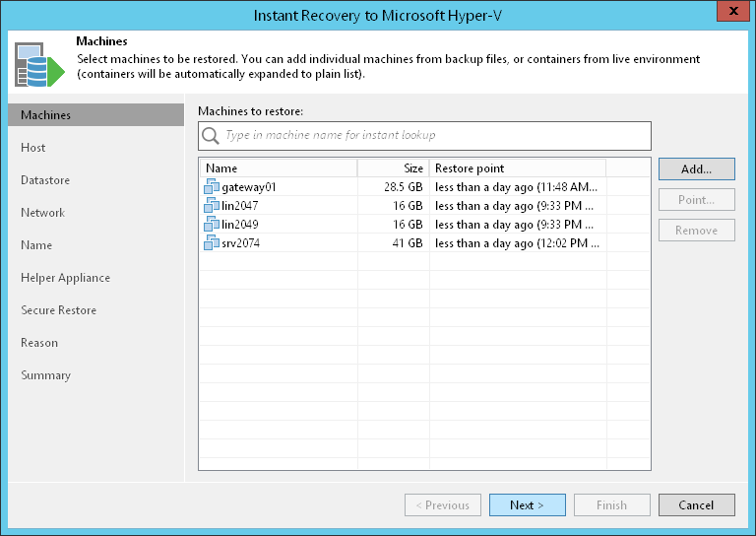Select the Secure Restore step

59,310
